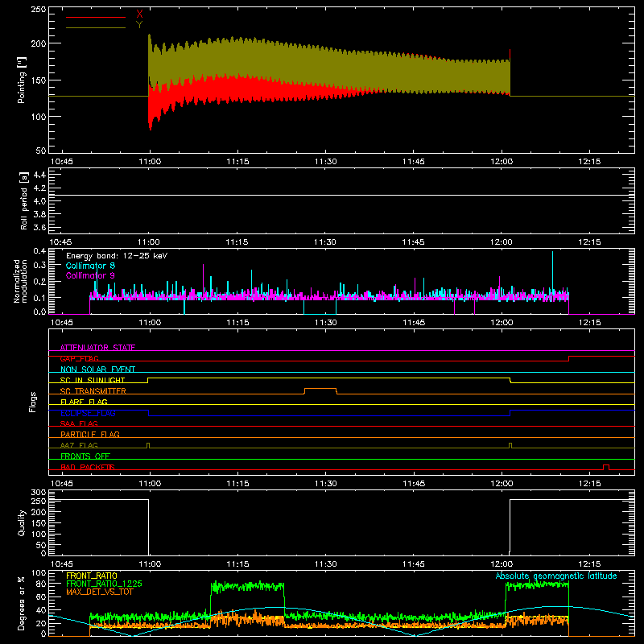Viewport: 644px width, 644px height.
Task: Click the '11:00' tick in Pointing plot
Action: pos(150,162)
